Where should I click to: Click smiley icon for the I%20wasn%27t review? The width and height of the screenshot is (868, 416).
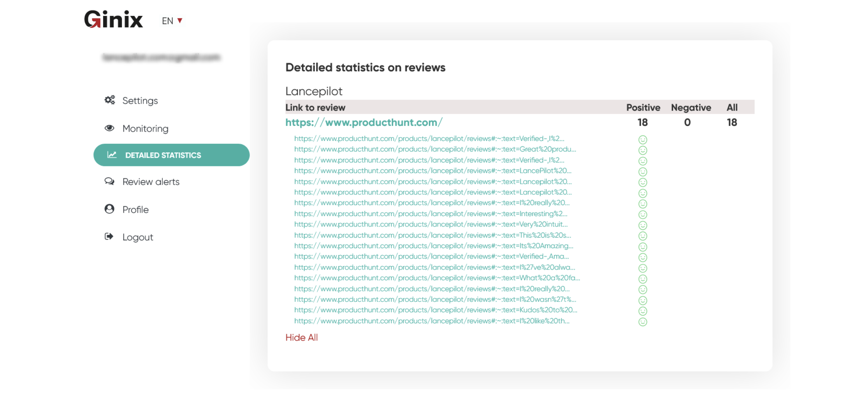coord(643,300)
